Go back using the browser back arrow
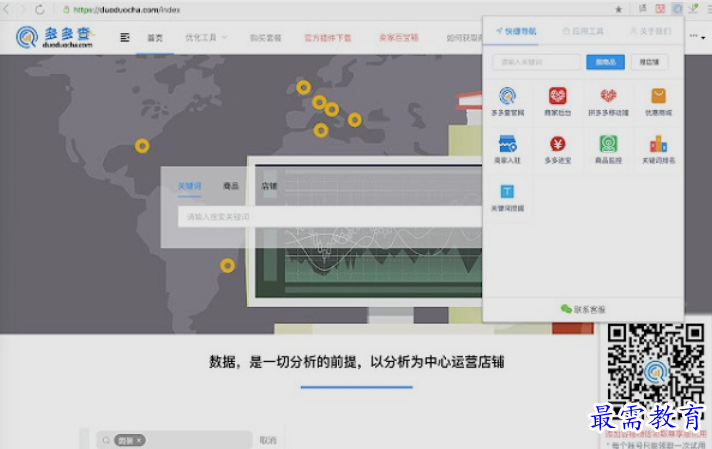This screenshot has height=449, width=712. tap(6, 9)
